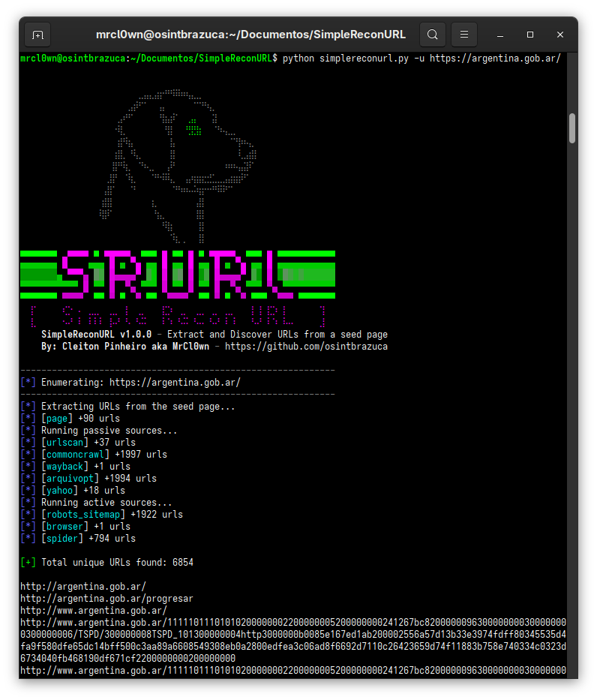Viewport: 597px width, 700px height.
Task: Click the http://argentina.gob.ar/progresar URL
Action: (x=106, y=599)
